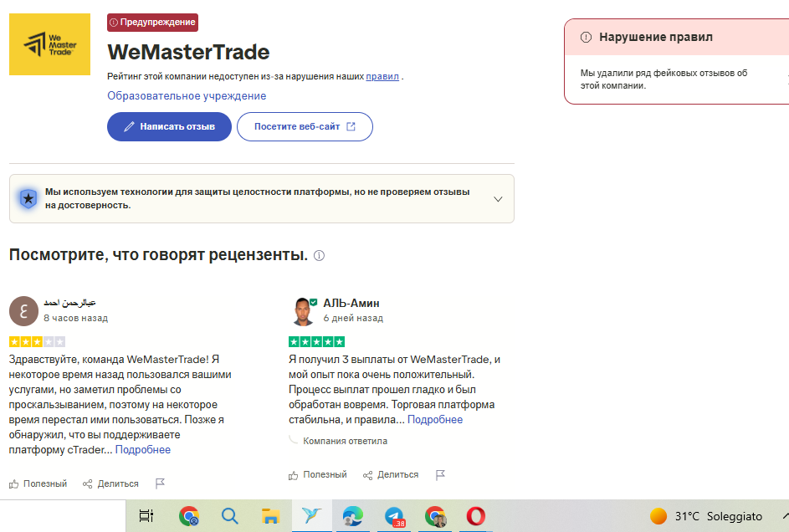Screen dimensions: 789x532
Task: Mark the cTrader review as Полезный
Action: [x=38, y=483]
